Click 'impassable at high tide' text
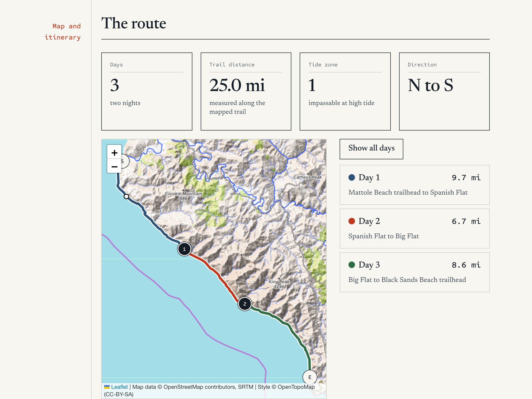This screenshot has width=532, height=399. (x=341, y=103)
